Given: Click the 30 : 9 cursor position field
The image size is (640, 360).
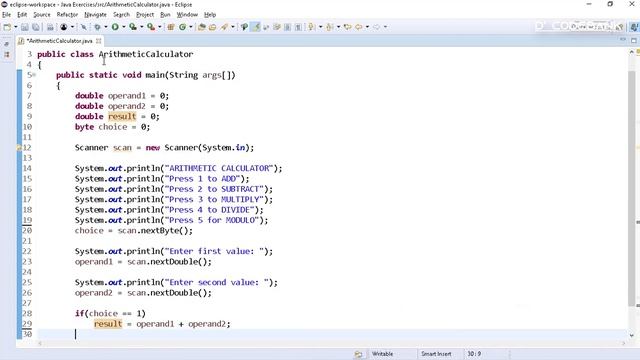Looking at the screenshot, I should point(474,354).
